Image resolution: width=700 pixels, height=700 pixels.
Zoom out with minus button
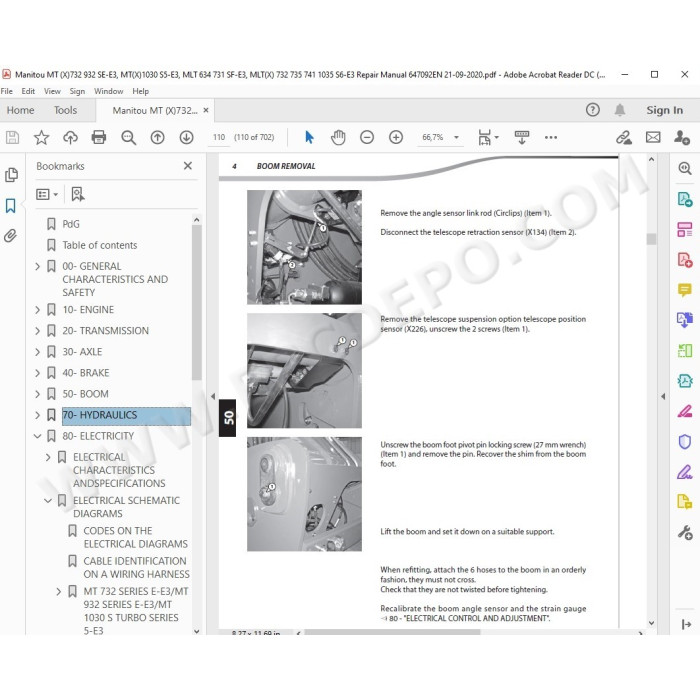(367, 138)
